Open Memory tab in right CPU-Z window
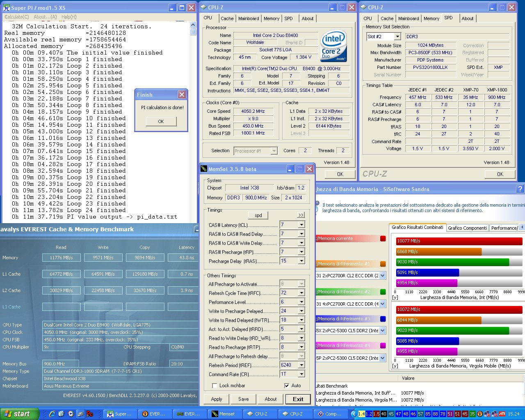 tap(431, 18)
